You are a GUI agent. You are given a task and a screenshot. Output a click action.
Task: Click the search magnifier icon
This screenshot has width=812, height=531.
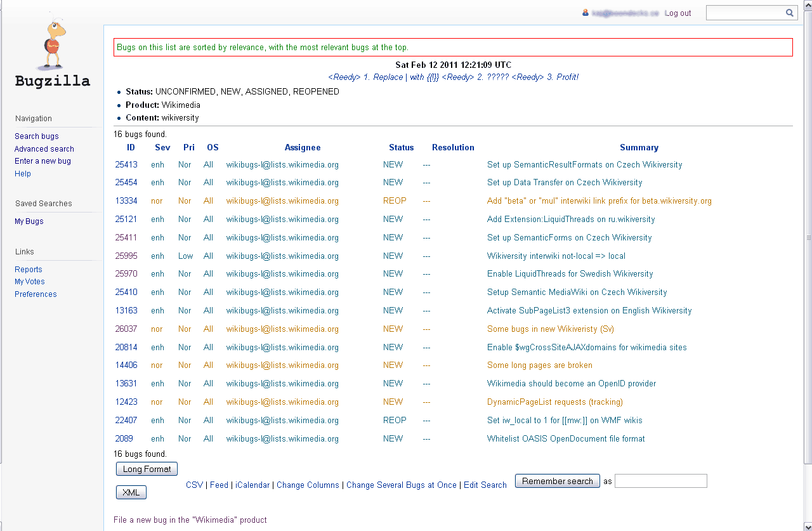coord(789,12)
